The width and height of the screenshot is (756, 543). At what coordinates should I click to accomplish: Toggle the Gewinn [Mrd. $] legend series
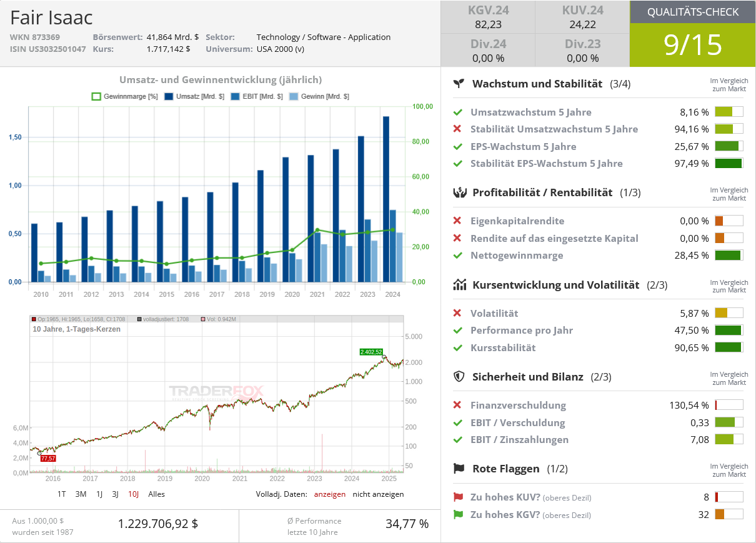319,97
